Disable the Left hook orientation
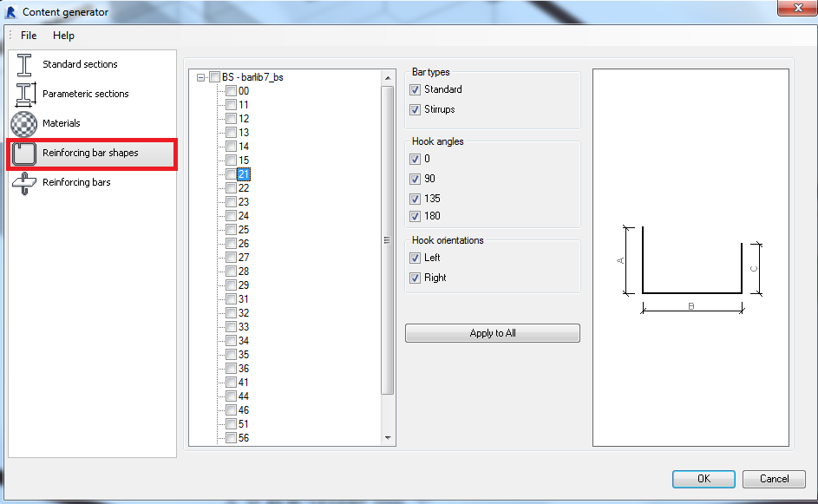 415,258
